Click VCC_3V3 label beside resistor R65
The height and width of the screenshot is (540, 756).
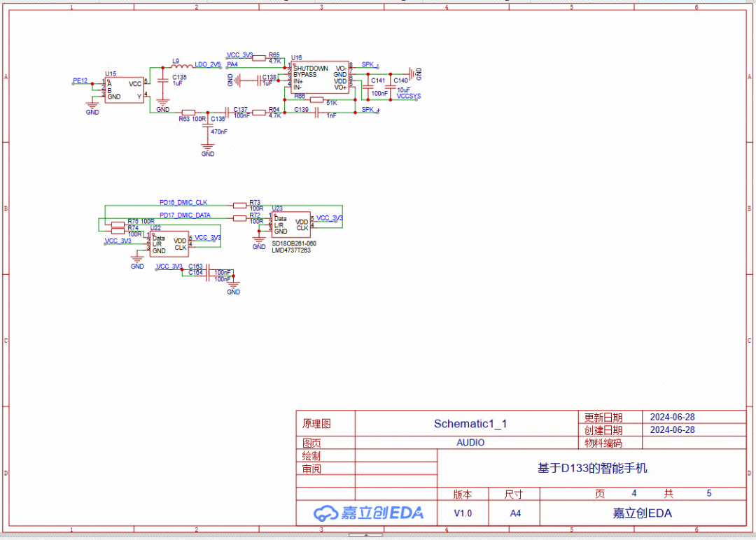[239, 55]
